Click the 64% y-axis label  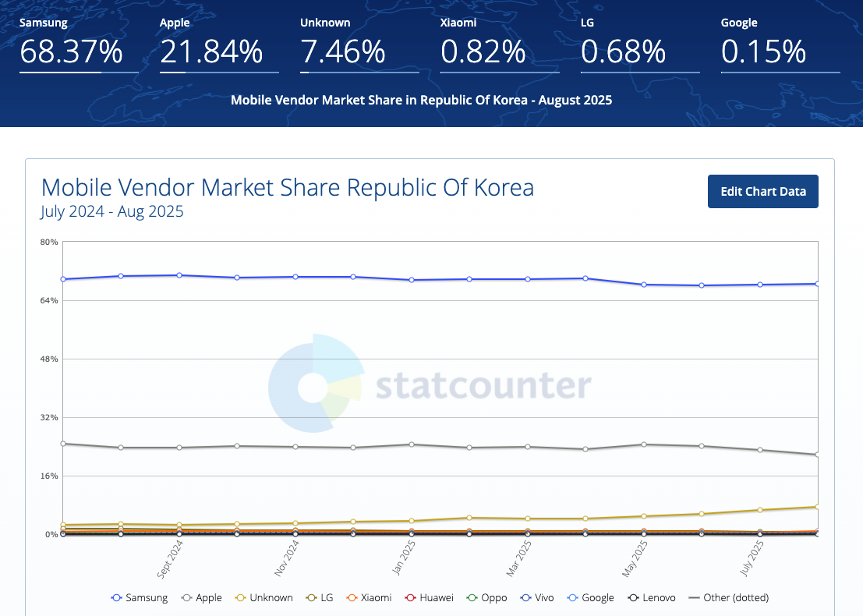point(49,300)
